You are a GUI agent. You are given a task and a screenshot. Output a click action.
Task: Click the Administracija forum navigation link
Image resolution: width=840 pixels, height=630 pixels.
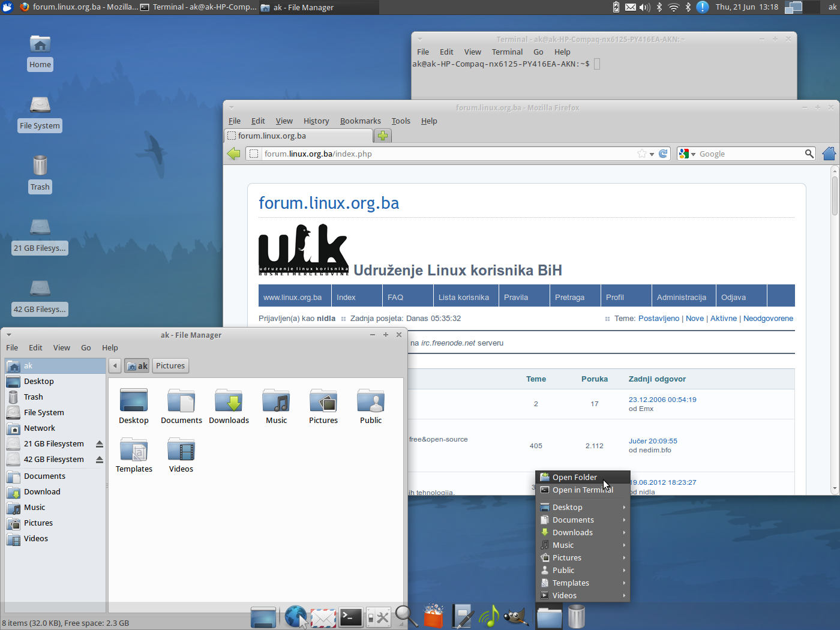pos(682,297)
